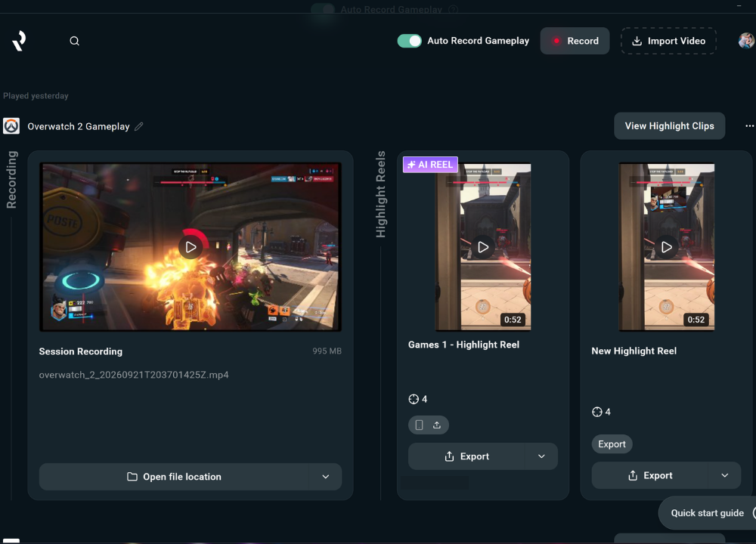
Task: Expand export options for New Highlight Reel
Action: (725, 475)
